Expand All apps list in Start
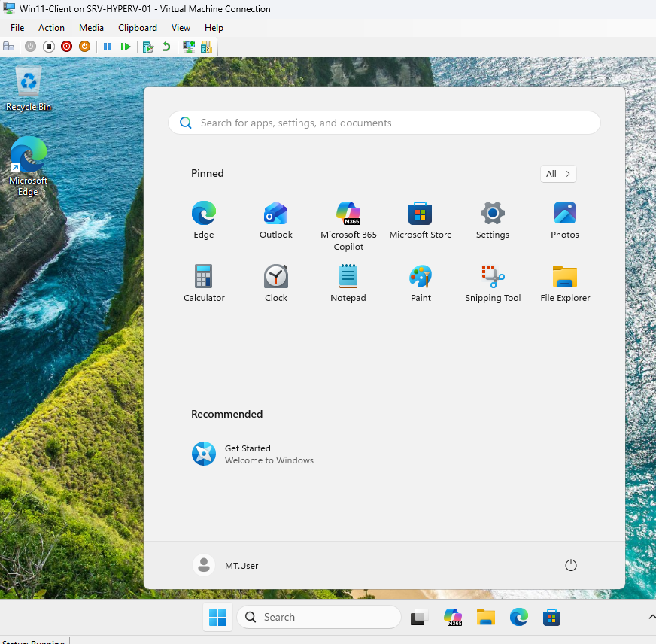This screenshot has height=644, width=656. click(558, 174)
